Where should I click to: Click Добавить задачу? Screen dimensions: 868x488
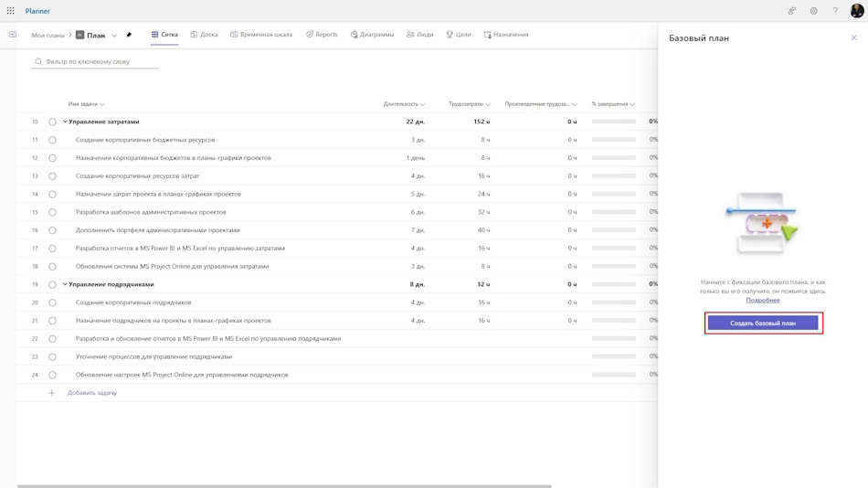[x=92, y=393]
